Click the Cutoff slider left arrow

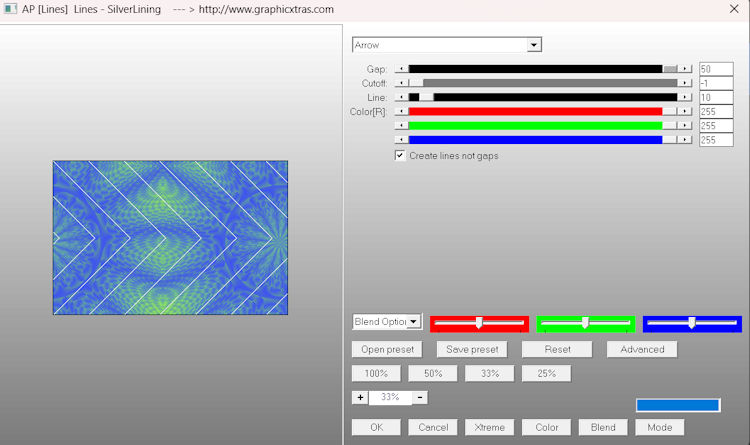[x=401, y=83]
